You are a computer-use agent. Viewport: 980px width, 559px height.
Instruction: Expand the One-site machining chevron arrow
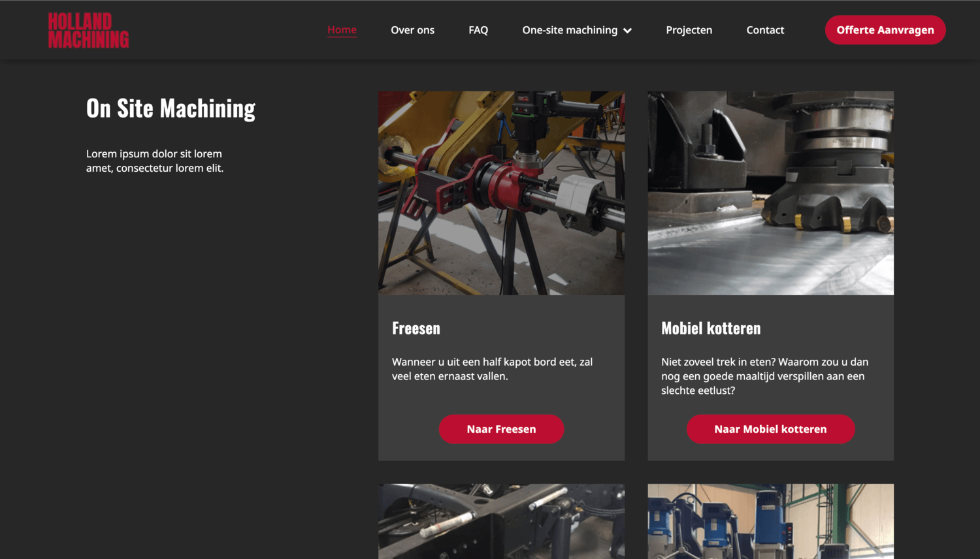coord(628,31)
